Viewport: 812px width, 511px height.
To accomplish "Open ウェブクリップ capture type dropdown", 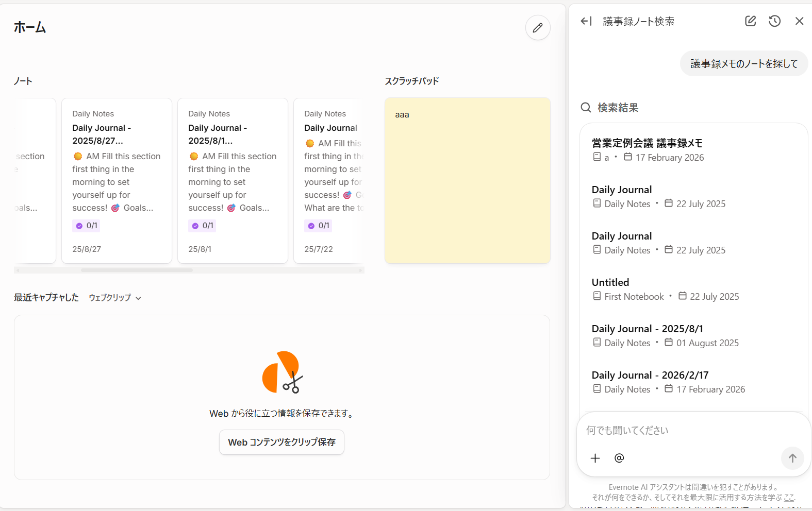I will click(x=115, y=298).
